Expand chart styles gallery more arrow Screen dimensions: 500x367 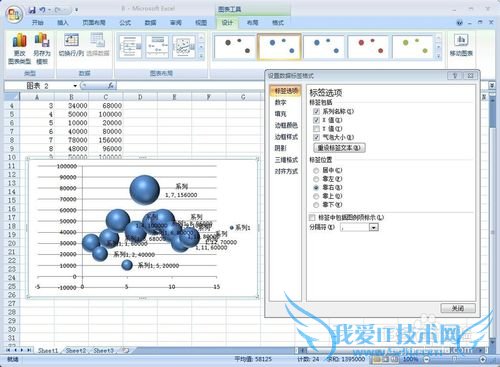click(439, 57)
